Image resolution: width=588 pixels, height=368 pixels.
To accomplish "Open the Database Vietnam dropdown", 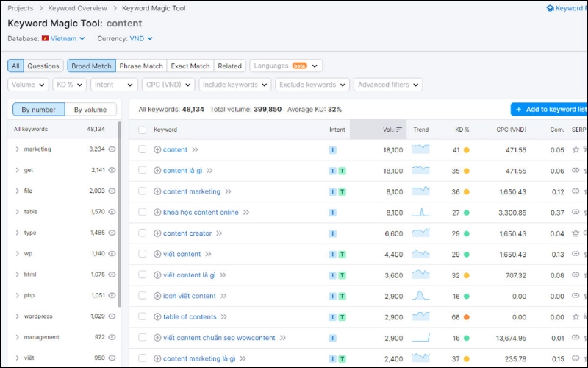I will point(68,38).
